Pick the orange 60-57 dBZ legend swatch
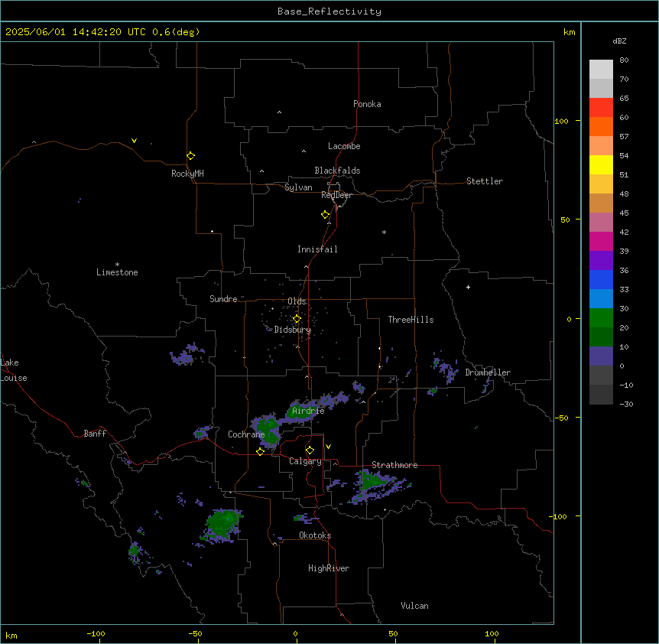Viewport: 659px width, 644px height. (x=601, y=126)
